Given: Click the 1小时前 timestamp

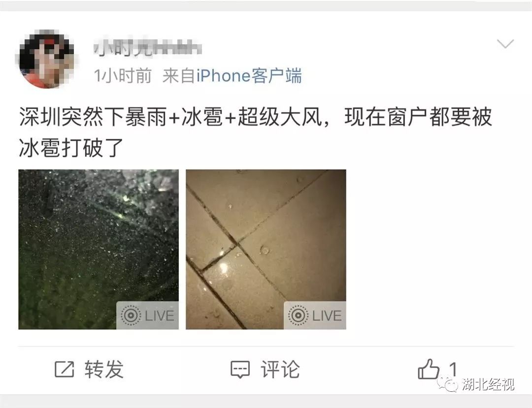Looking at the screenshot, I should [123, 75].
